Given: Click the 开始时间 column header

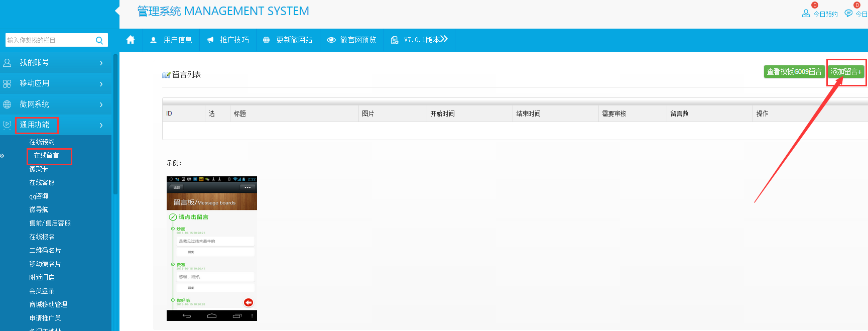Looking at the screenshot, I should click(469, 114).
